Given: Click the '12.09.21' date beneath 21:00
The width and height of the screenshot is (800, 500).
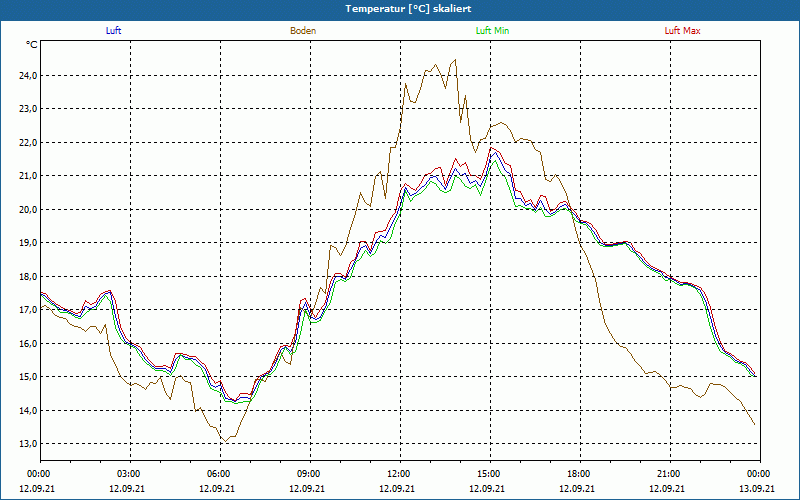Looking at the screenshot, I should (667, 488).
